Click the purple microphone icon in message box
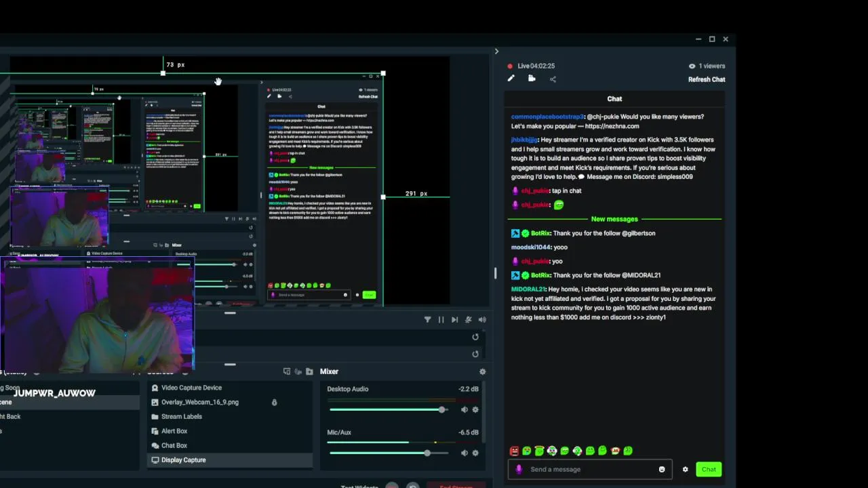The height and width of the screenshot is (488, 868). [x=519, y=469]
